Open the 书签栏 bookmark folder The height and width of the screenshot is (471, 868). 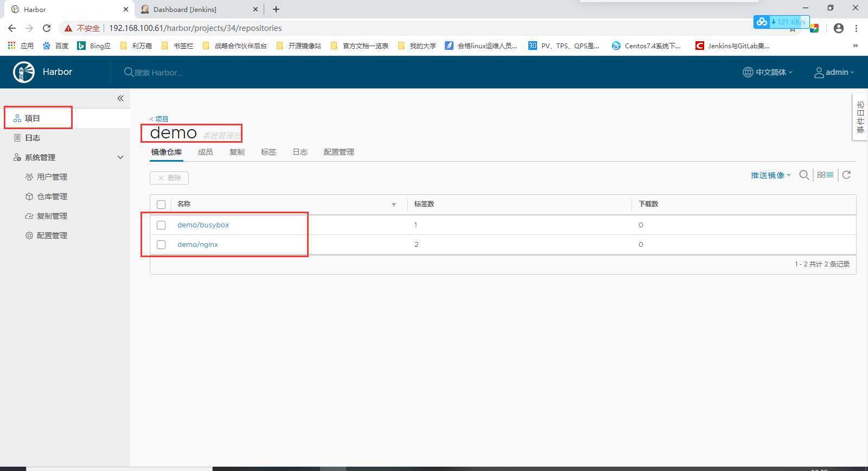[x=177, y=46]
